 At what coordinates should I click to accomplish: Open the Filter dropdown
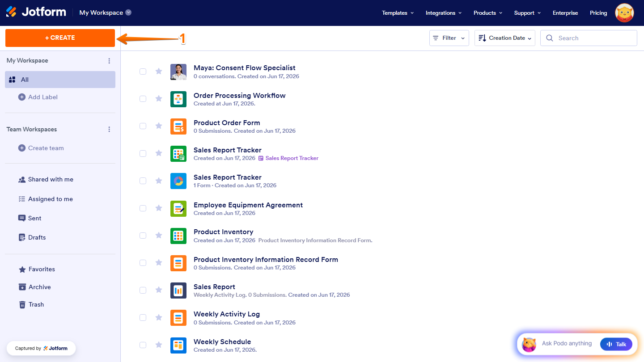click(x=449, y=38)
